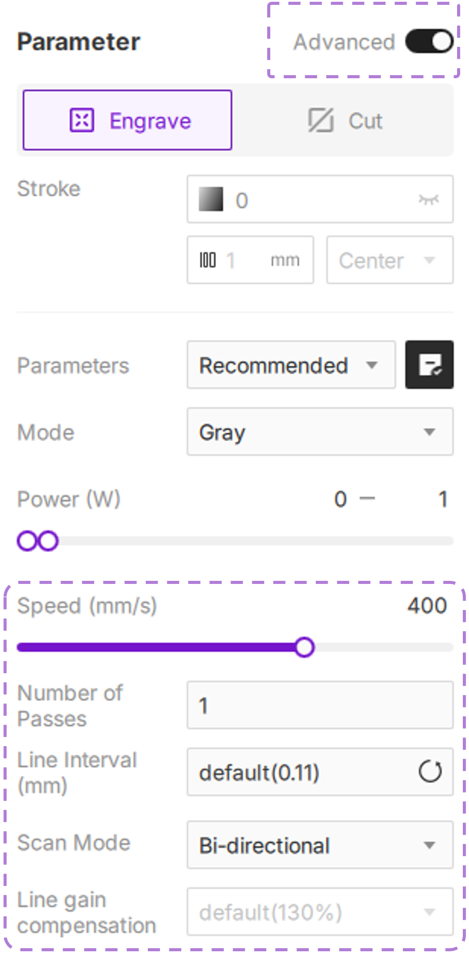This screenshot has height=980, width=469.
Task: Click the Speed slider handle
Action: pos(304,648)
